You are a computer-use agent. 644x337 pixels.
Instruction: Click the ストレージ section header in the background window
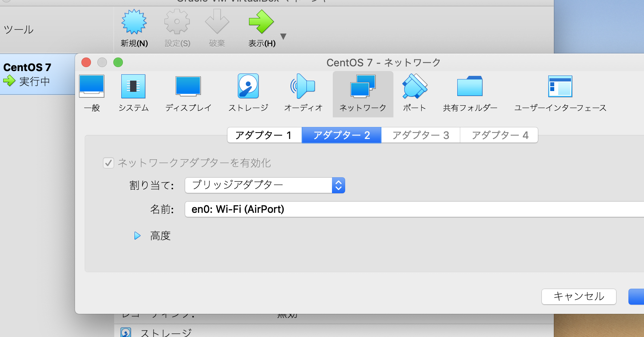click(x=166, y=333)
